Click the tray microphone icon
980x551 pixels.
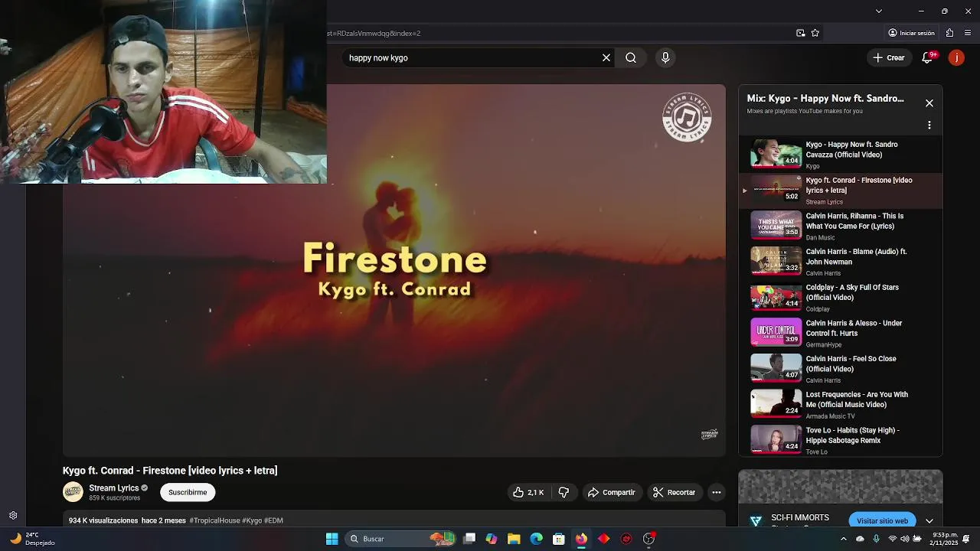pos(877,539)
